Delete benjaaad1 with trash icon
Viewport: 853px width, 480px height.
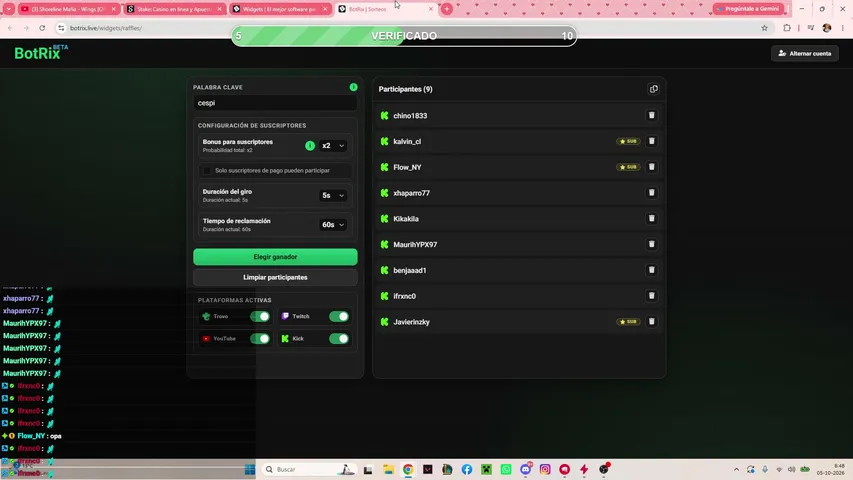(651, 270)
